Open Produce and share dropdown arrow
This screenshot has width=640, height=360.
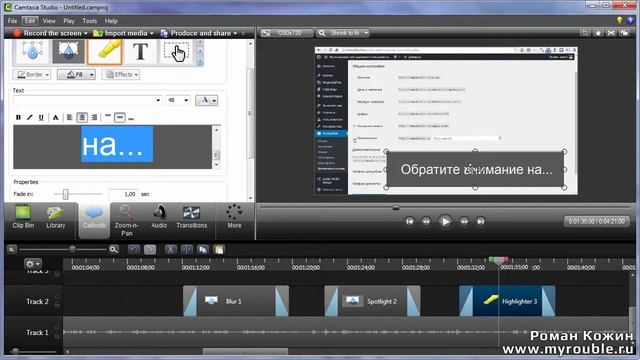tap(235, 33)
